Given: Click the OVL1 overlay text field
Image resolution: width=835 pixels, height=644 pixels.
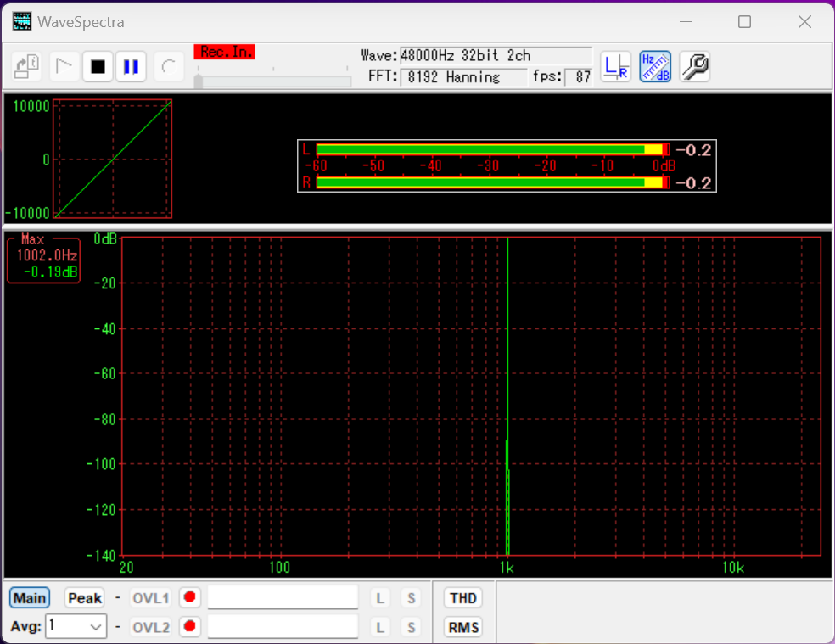Looking at the screenshot, I should (283, 598).
